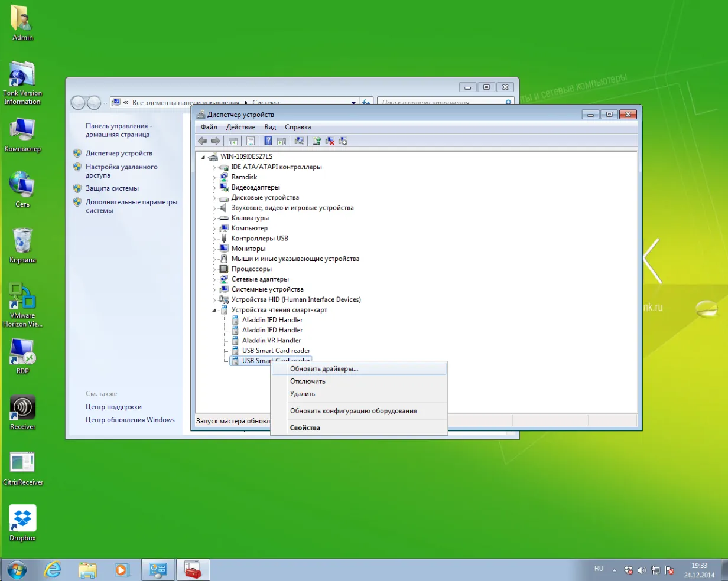The height and width of the screenshot is (581, 728).
Task: Collapse the WIN-109I0ES27LS root node
Action: point(204,157)
